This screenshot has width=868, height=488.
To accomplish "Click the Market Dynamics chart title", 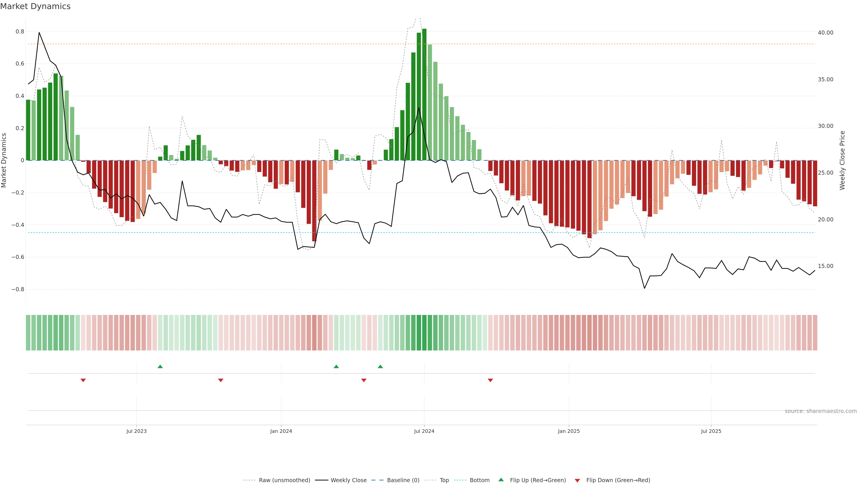I will tap(35, 6).
